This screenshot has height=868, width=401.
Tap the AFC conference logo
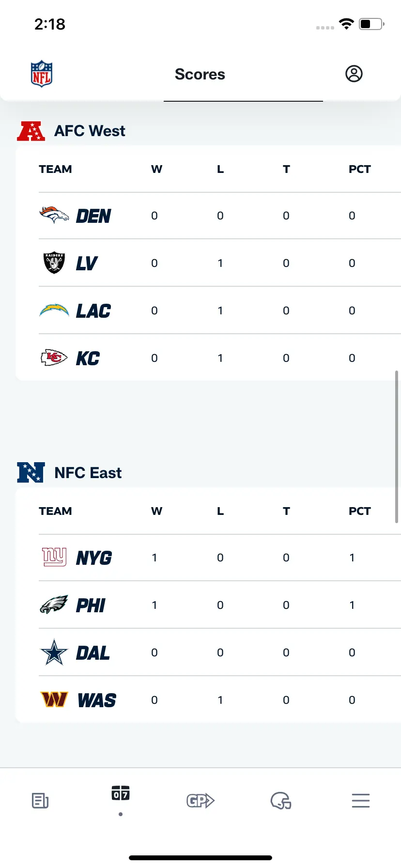click(x=31, y=131)
